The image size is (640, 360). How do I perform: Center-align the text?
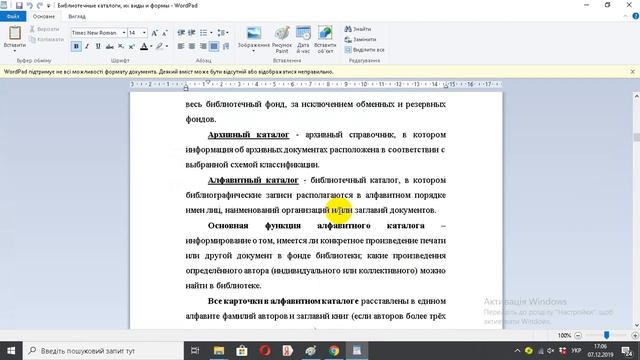192,46
